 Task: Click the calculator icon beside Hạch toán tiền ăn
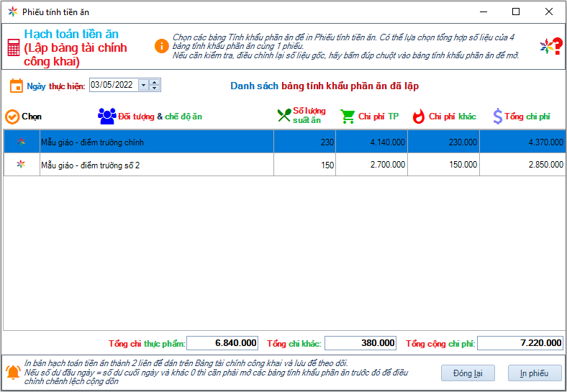point(13,47)
